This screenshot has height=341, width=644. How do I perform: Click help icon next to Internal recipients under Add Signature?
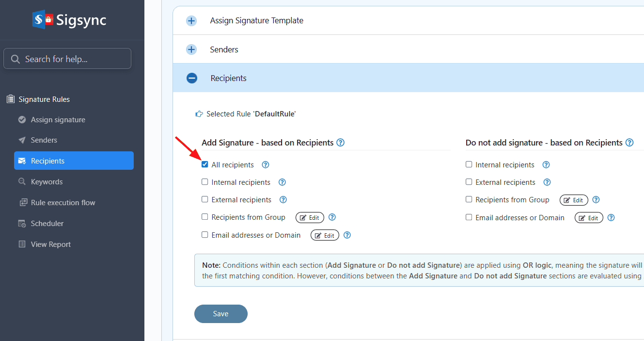tap(282, 182)
